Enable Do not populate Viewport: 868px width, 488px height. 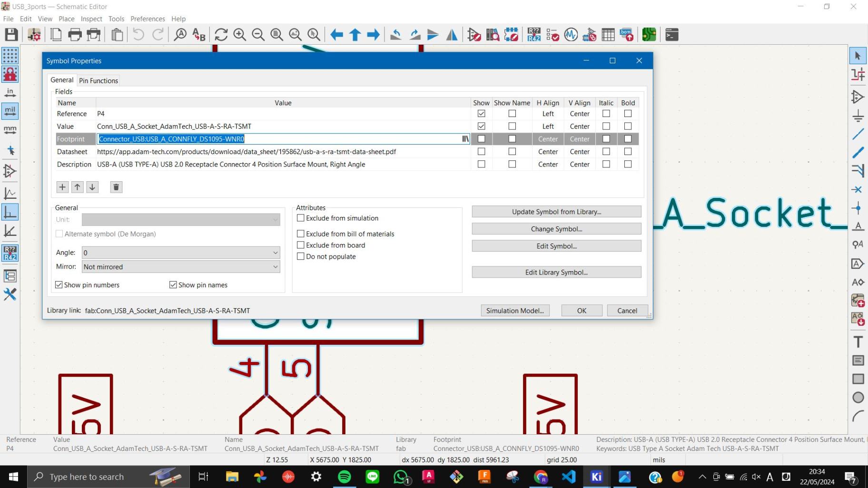pos(326,256)
